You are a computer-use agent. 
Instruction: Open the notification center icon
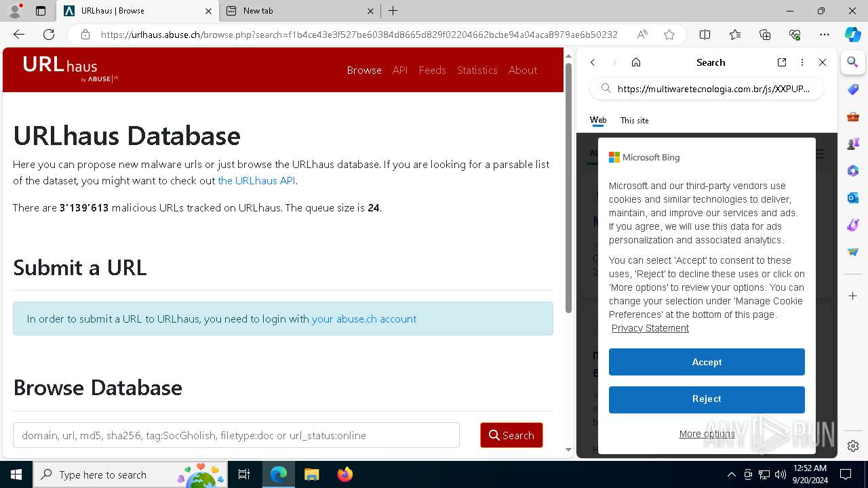846,474
